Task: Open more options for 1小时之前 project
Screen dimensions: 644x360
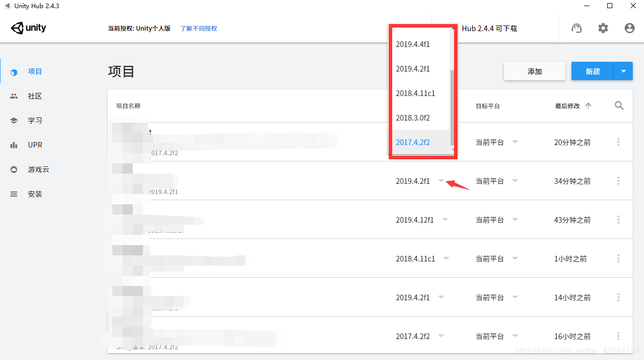Action: point(618,259)
